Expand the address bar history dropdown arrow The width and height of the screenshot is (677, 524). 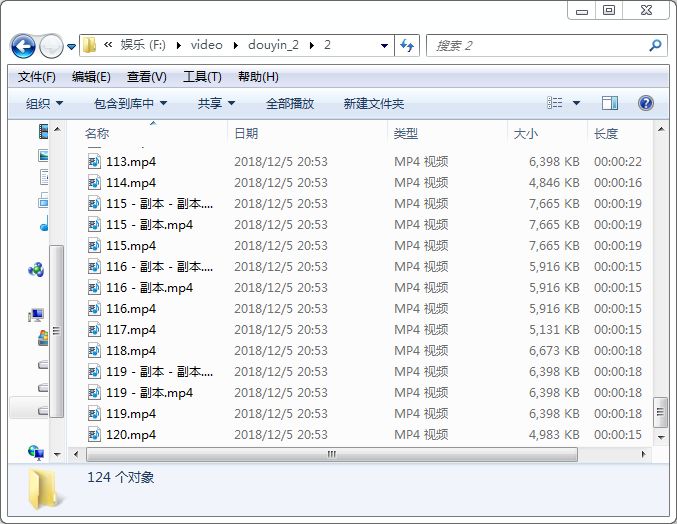pyautogui.click(x=385, y=46)
